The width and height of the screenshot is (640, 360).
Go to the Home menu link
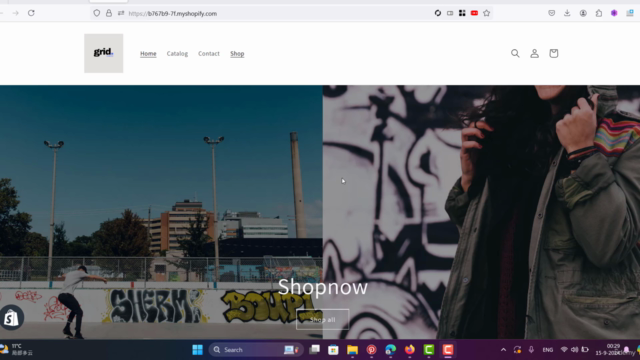pyautogui.click(x=148, y=53)
